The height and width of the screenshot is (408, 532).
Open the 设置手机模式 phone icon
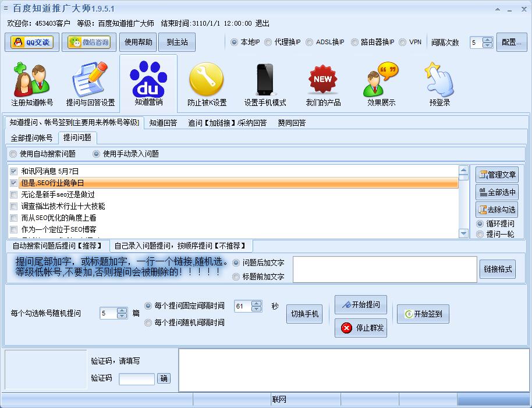pos(265,84)
